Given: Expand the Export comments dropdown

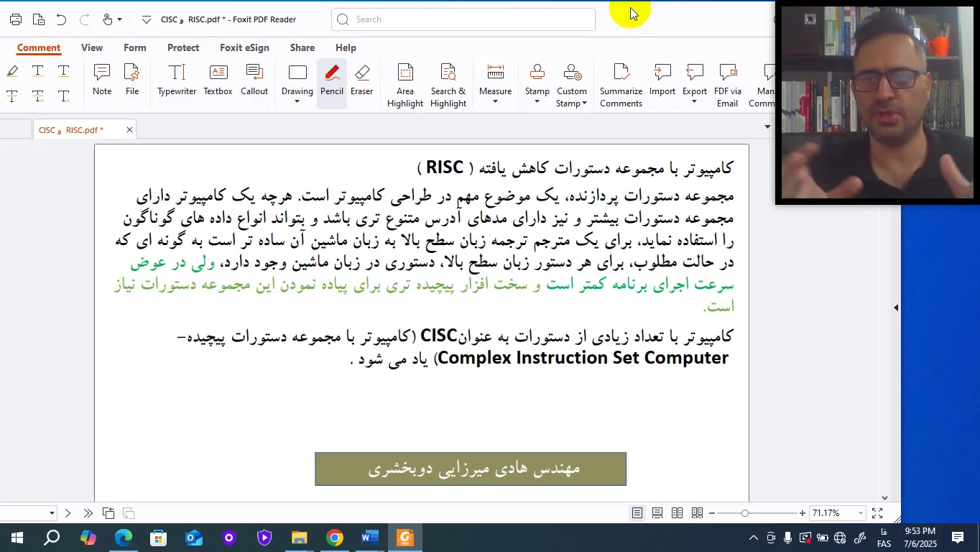Looking at the screenshot, I should [x=694, y=101].
